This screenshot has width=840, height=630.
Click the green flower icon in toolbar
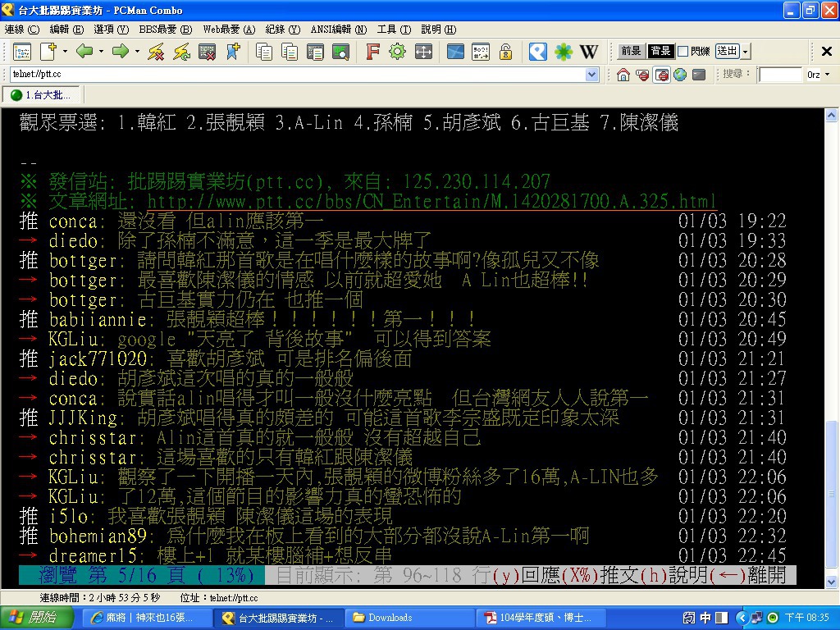[x=564, y=52]
